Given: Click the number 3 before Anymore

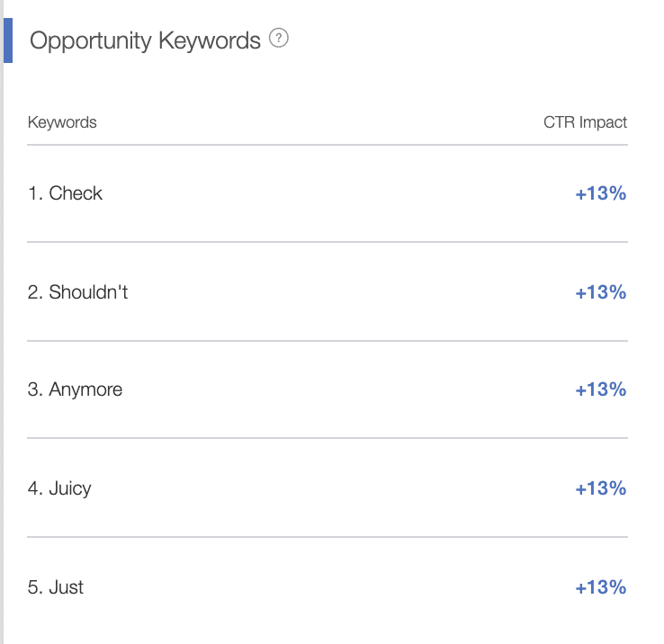Looking at the screenshot, I should click(33, 389).
